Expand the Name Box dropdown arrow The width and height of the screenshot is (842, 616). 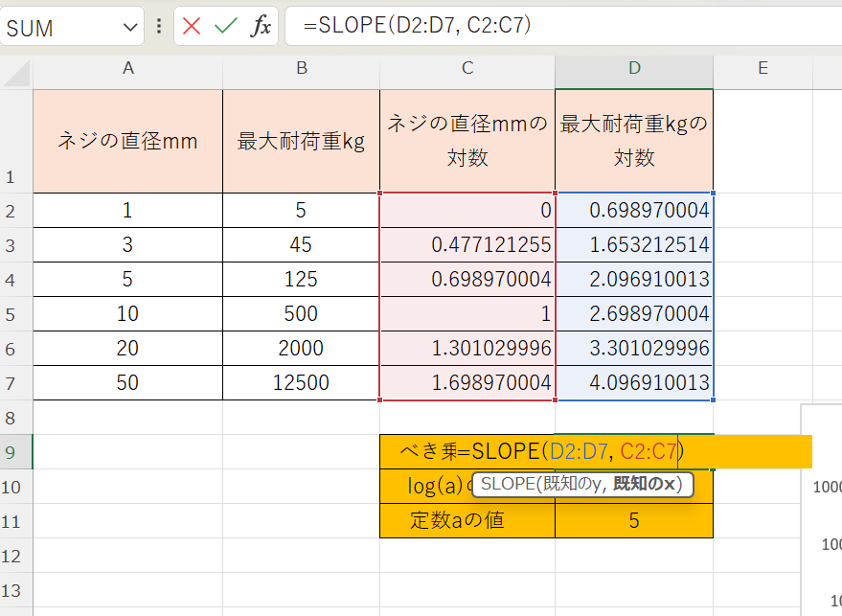(131, 28)
